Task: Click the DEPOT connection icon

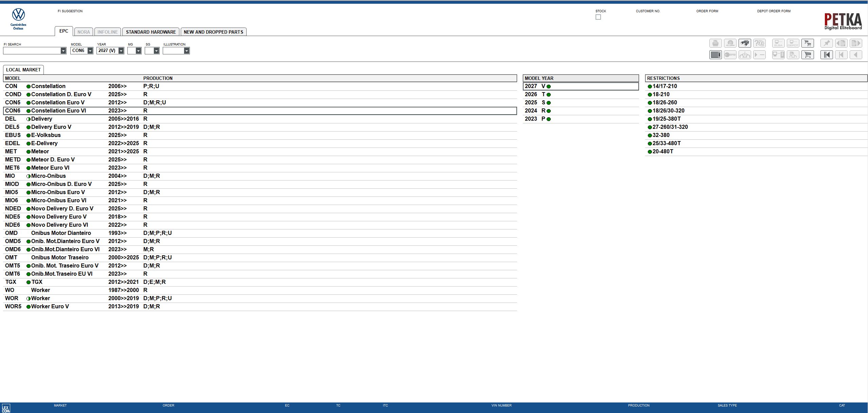Action: click(793, 43)
